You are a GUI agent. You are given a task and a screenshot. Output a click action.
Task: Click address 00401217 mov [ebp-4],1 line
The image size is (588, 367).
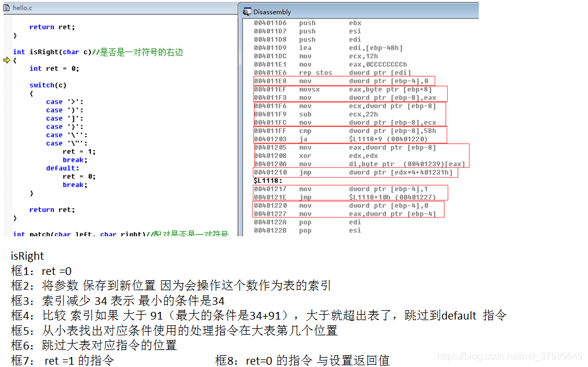(x=341, y=189)
